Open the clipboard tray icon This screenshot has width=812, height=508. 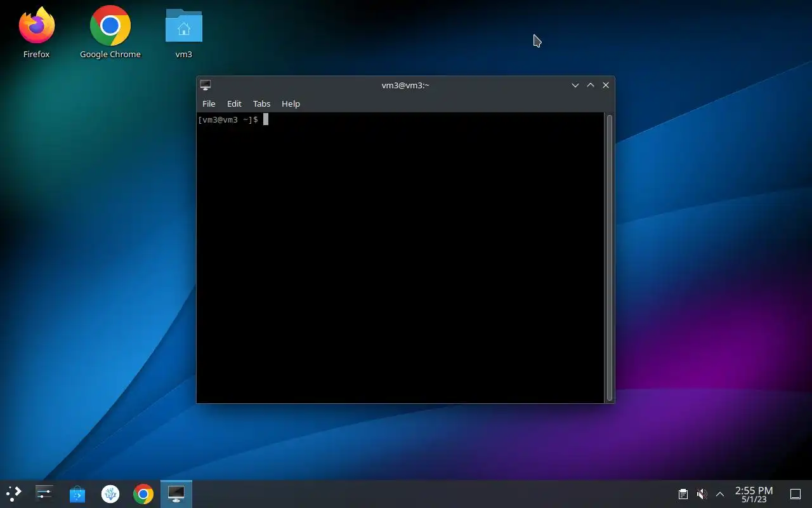(683, 493)
